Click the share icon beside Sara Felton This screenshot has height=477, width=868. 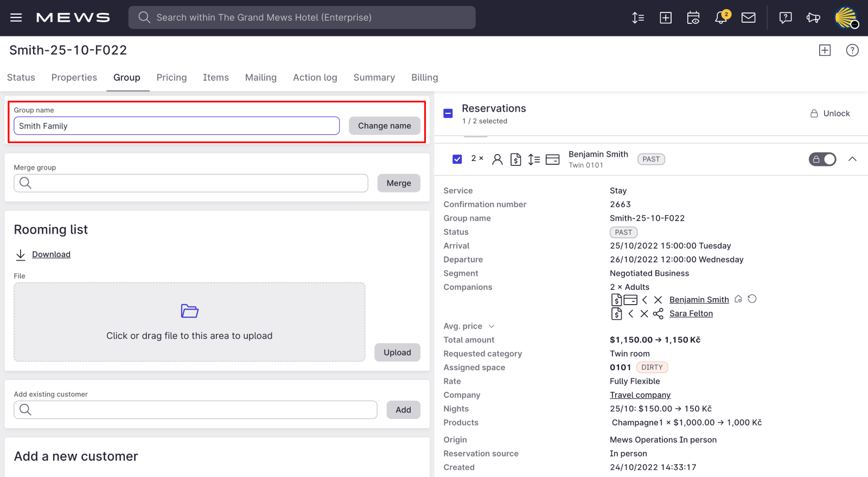click(x=658, y=314)
